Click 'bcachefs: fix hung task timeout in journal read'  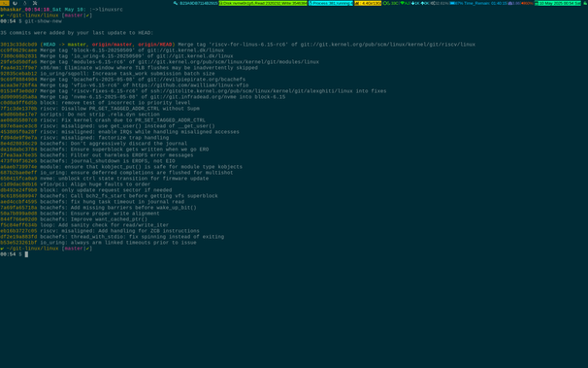pyautogui.click(x=113, y=202)
